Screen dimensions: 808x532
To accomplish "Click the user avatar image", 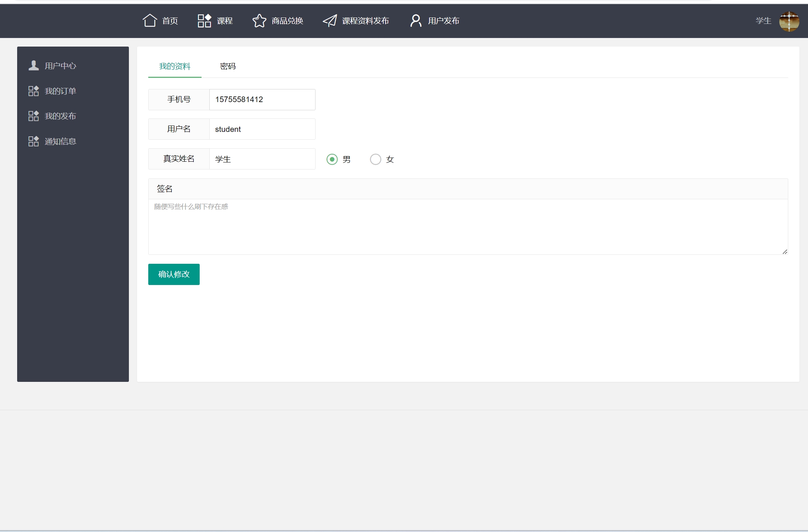I will [x=789, y=21].
